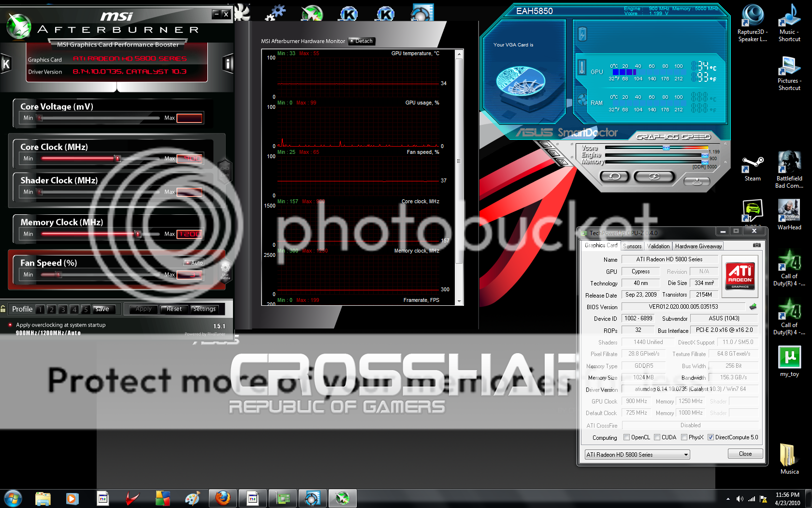Click the SmartDoctor Vcore slider handle
Image resolution: width=812 pixels, height=508 pixels.
pos(666,148)
